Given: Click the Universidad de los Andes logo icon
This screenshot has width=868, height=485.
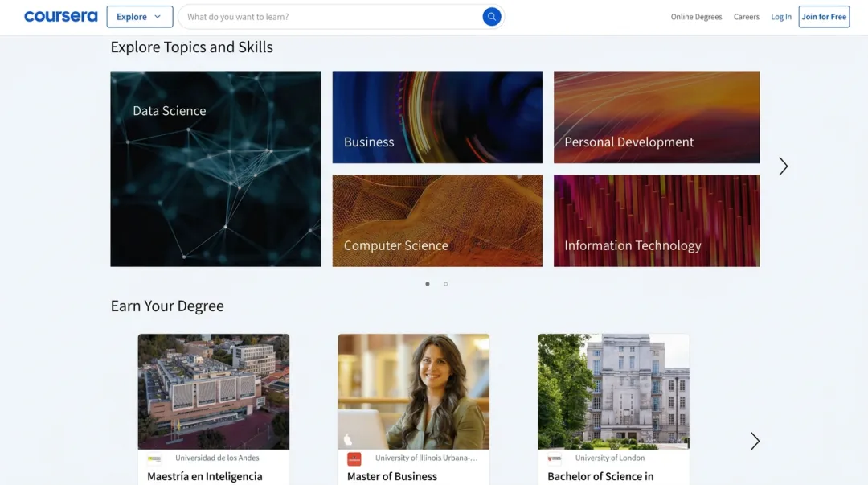Looking at the screenshot, I should [154, 459].
